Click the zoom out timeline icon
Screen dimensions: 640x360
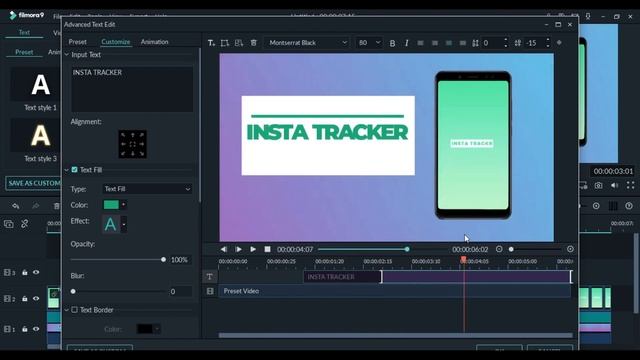(x=499, y=249)
